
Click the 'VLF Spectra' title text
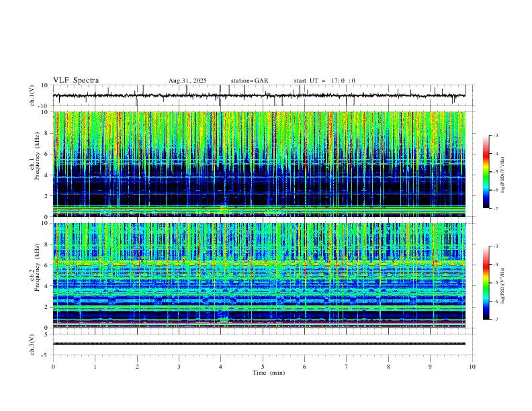[x=76, y=81]
